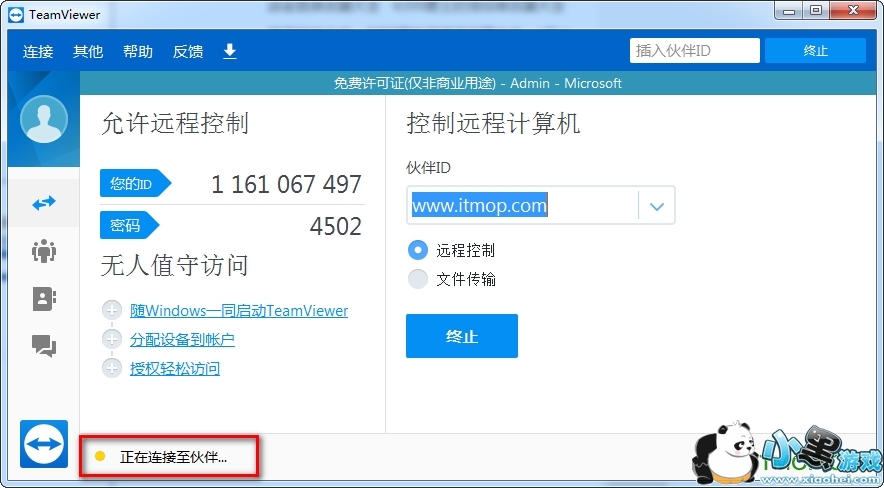
Task: Minimize the TeamViewer window
Action: (x=789, y=11)
